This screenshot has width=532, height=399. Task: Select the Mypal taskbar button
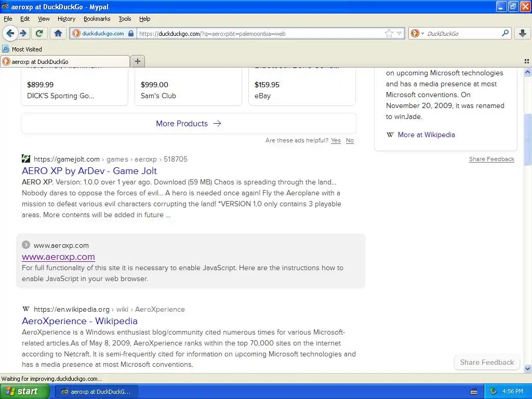(96, 392)
